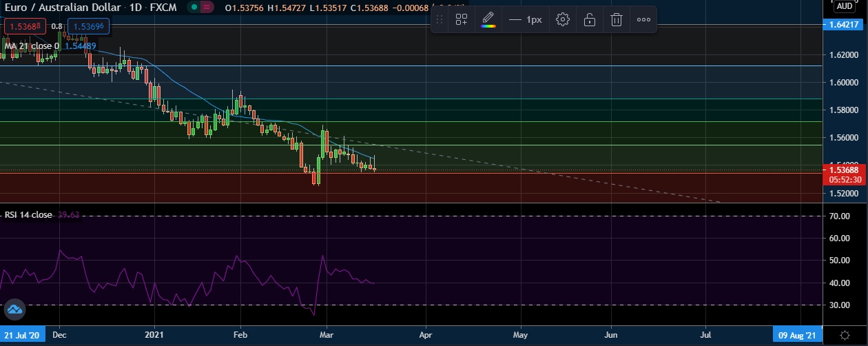Grab the floating toolbar drag handle
868x346 pixels.
click(440, 19)
